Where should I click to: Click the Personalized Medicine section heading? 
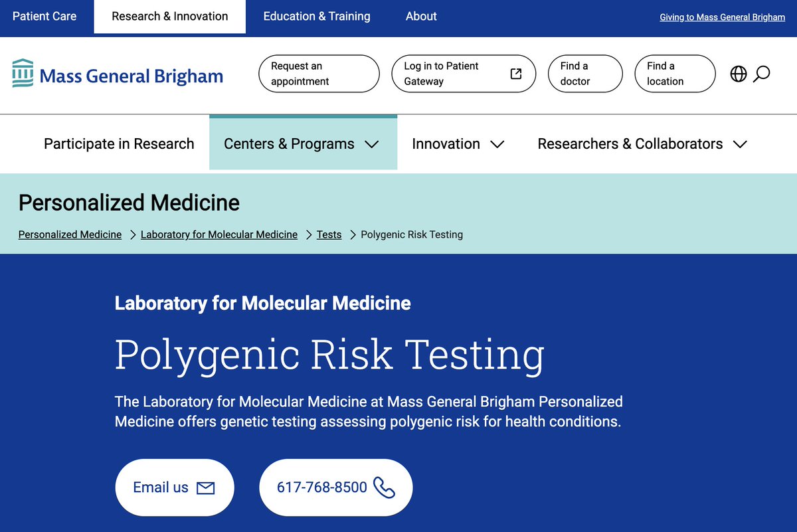click(129, 203)
